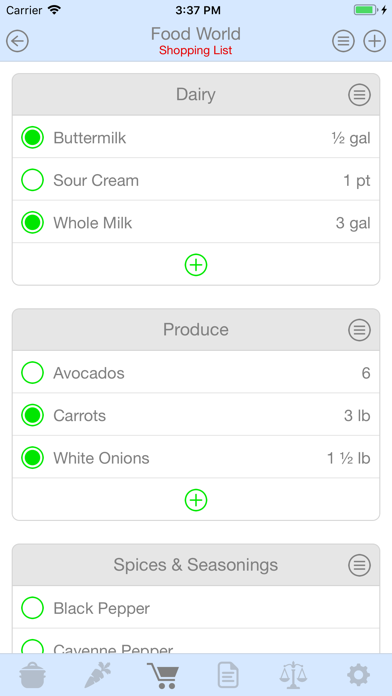Viewport: 392px width, 696px height.
Task: Go back using the arrow icon
Action: click(17, 41)
